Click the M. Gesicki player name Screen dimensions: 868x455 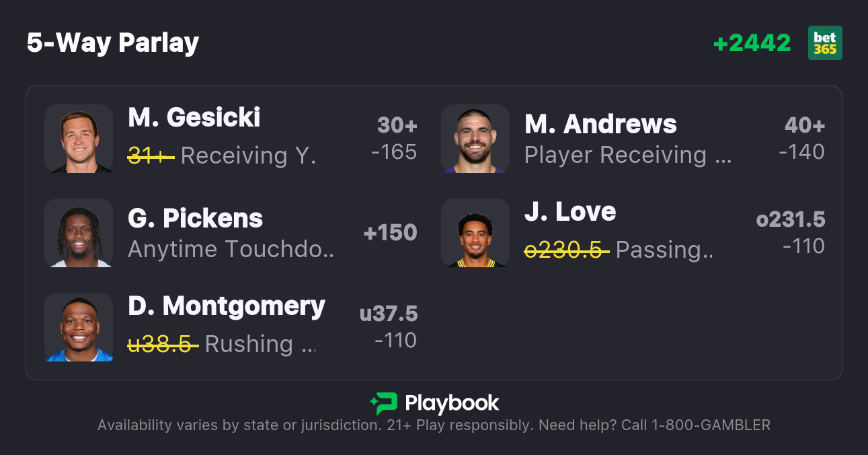pyautogui.click(x=194, y=118)
